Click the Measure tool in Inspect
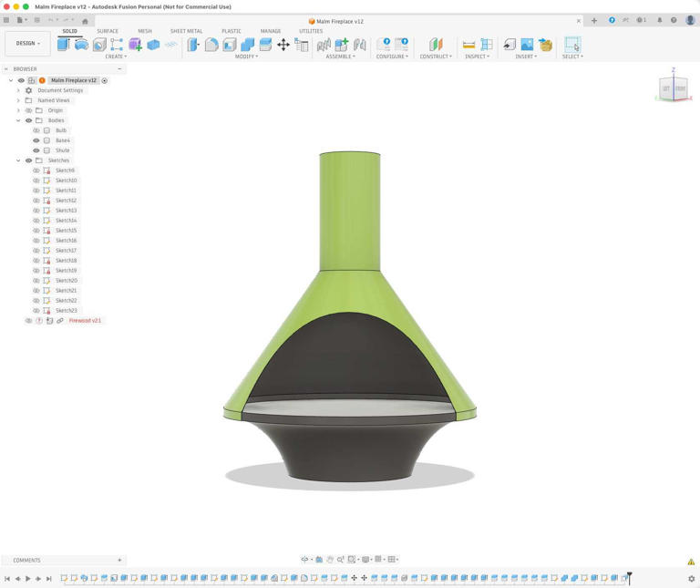This screenshot has width=700, height=588. [468, 44]
